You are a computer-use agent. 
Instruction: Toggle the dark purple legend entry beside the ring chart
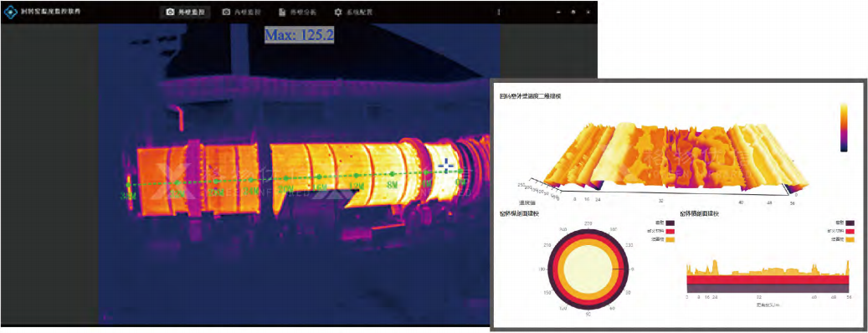pos(663,223)
